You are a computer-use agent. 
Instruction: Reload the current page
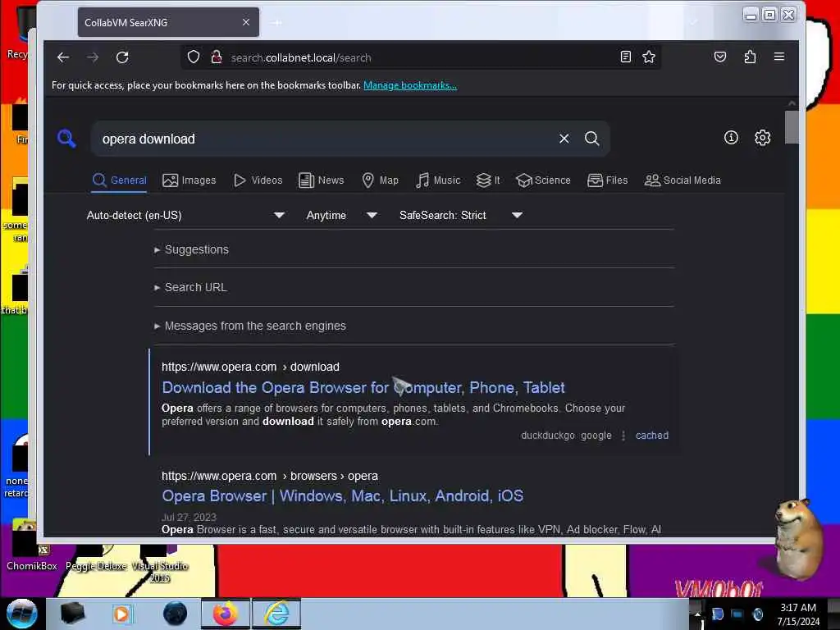tap(122, 57)
